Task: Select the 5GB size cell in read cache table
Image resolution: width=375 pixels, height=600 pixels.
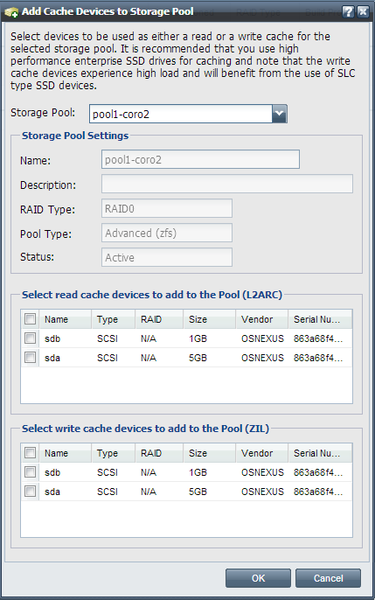Action: pyautogui.click(x=198, y=358)
